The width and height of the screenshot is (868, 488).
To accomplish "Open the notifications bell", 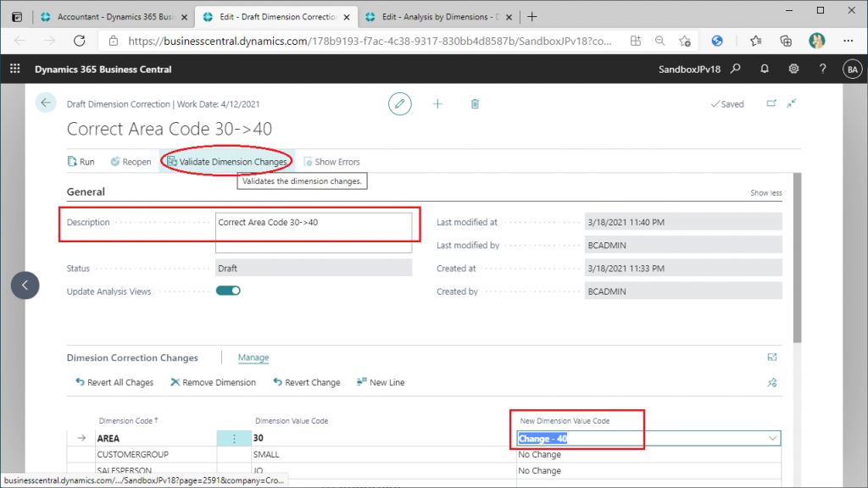I will tap(765, 69).
